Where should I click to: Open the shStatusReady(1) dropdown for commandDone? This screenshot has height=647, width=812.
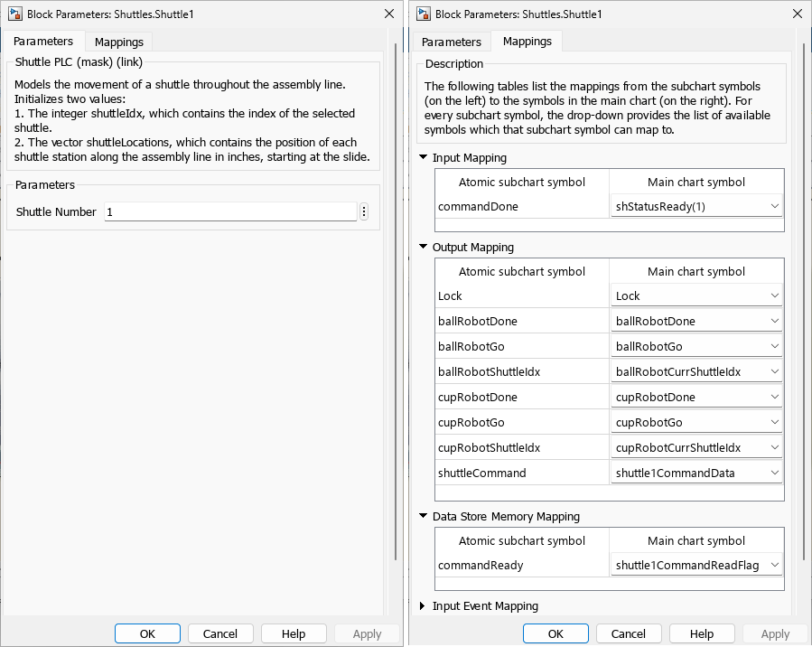696,207
